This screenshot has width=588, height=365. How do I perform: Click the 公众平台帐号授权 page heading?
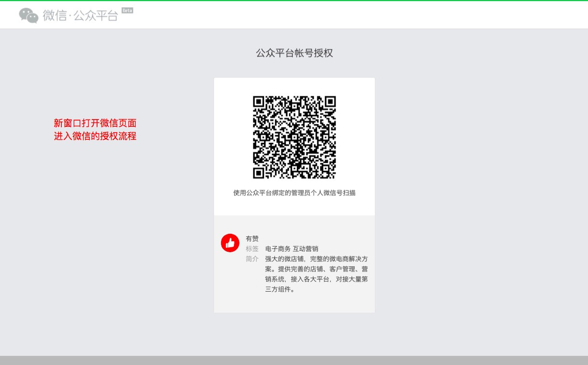click(294, 53)
